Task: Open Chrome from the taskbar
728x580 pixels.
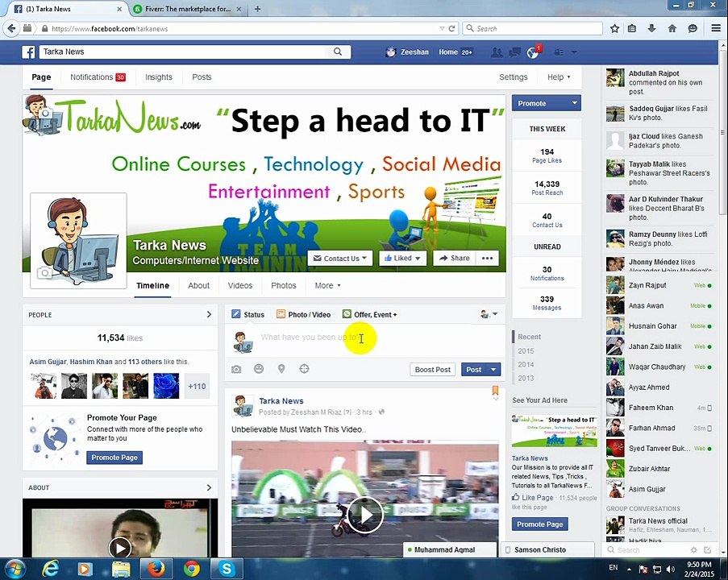Action: (x=192, y=569)
